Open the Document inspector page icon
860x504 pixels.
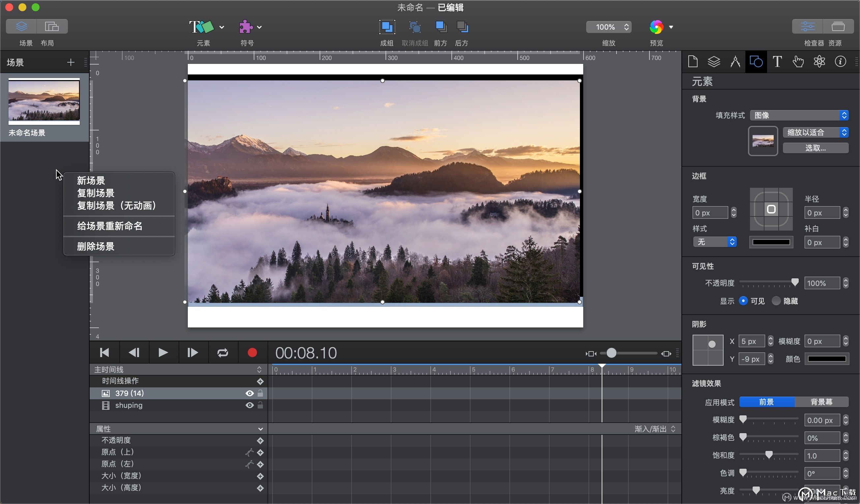tap(693, 62)
